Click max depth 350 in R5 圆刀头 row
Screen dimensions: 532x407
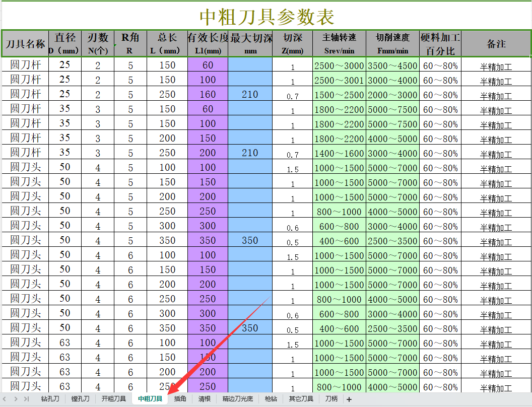coord(250,240)
